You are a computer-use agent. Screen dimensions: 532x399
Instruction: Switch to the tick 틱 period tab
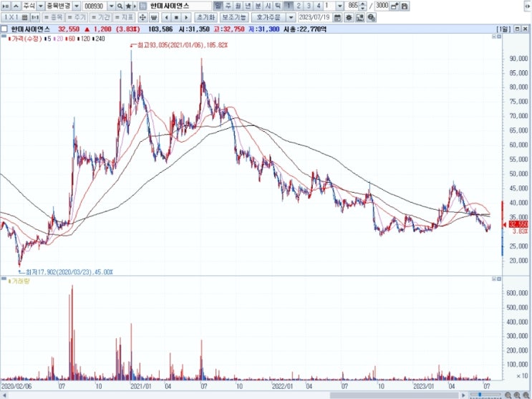click(x=278, y=6)
